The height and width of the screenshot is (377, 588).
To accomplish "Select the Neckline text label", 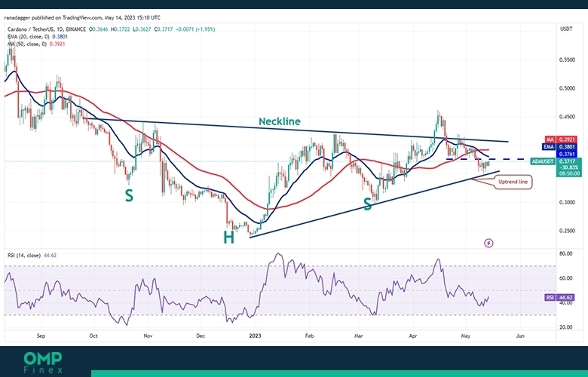I will [x=280, y=121].
